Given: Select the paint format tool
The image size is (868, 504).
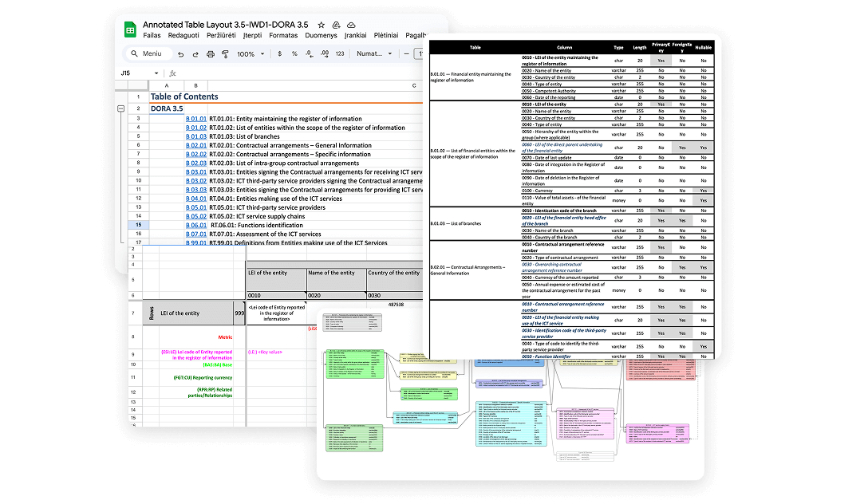Looking at the screenshot, I should (225, 54).
